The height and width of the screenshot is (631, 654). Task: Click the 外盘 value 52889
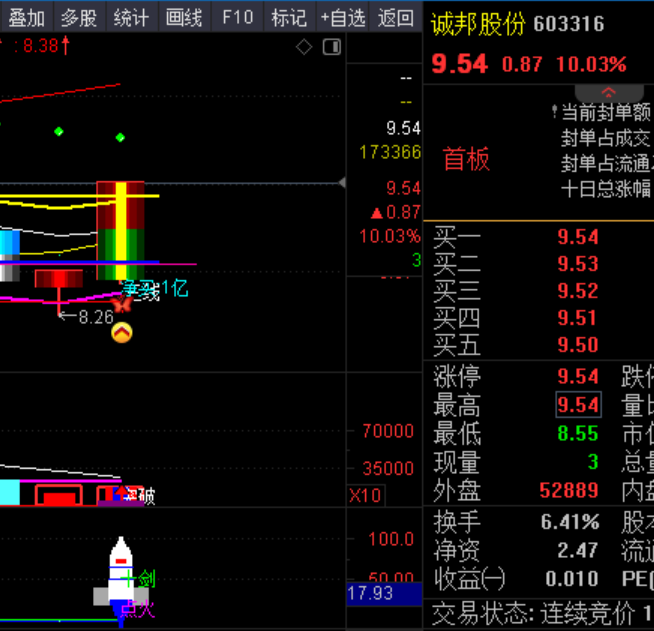[569, 490]
